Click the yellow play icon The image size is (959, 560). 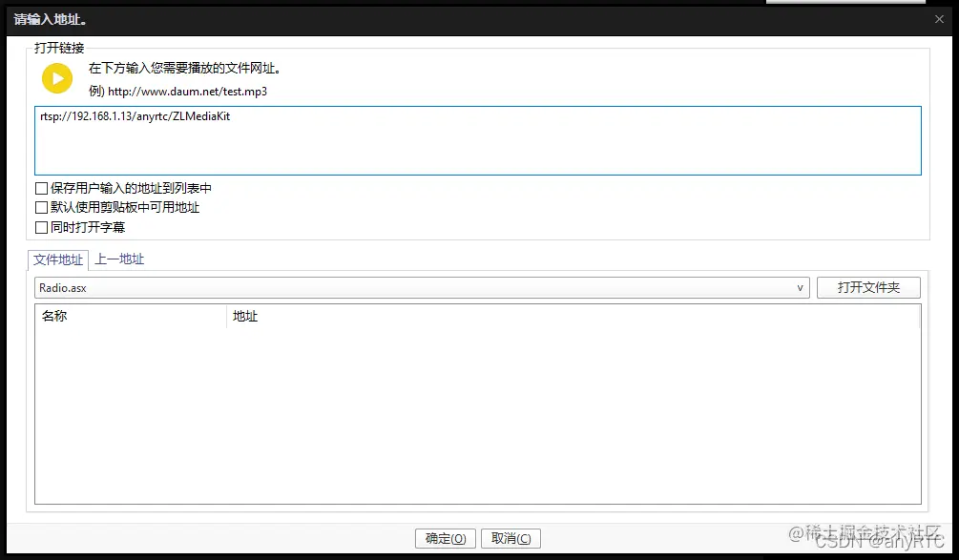click(x=57, y=78)
